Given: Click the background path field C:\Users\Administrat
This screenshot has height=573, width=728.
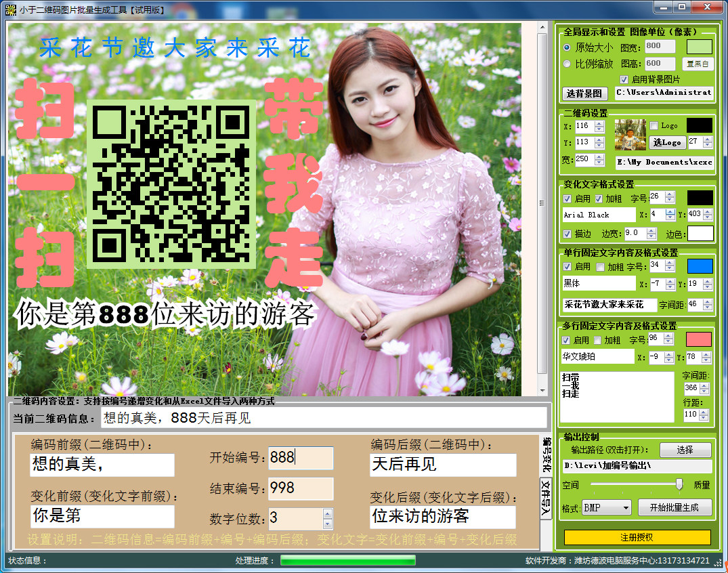Looking at the screenshot, I should (664, 93).
